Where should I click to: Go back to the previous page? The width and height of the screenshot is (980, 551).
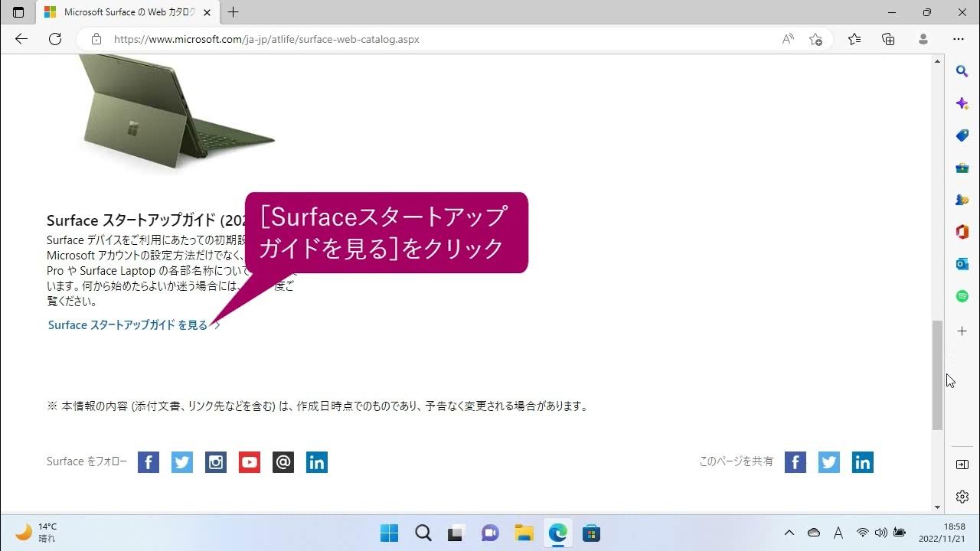(x=21, y=39)
